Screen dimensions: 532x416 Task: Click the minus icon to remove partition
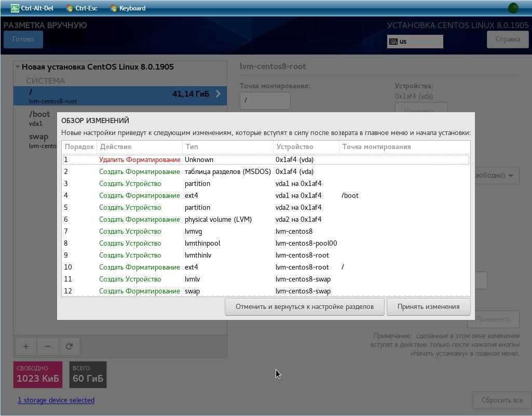coord(48,346)
